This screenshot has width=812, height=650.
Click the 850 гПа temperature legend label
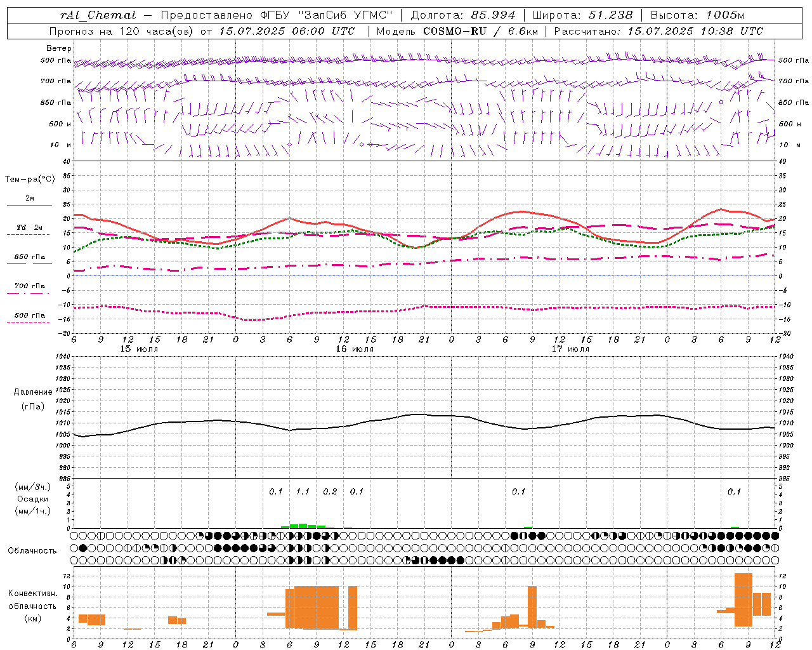(x=30, y=257)
